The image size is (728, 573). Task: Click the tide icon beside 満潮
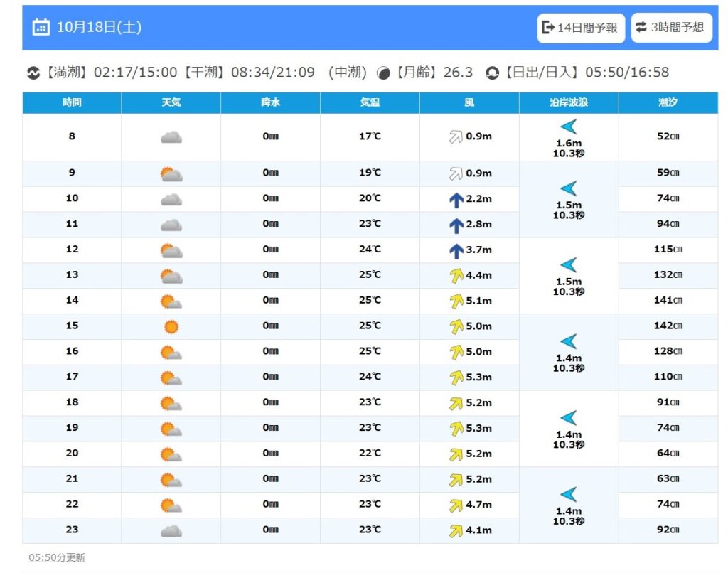[x=33, y=73]
